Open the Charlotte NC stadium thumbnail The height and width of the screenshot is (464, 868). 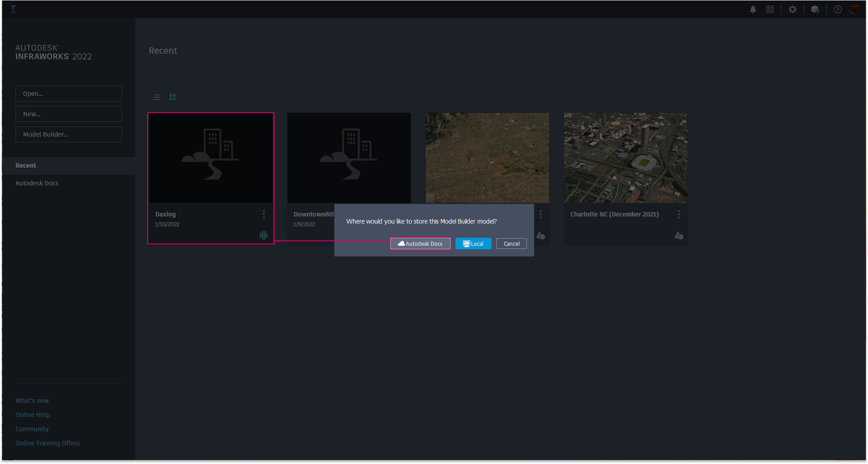pyautogui.click(x=626, y=158)
